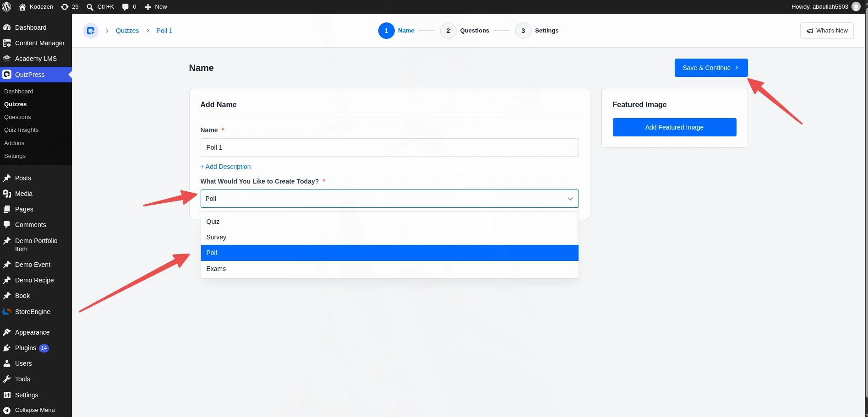Click the plus New icon in admin bar
This screenshot has height=417, width=868.
[x=148, y=7]
